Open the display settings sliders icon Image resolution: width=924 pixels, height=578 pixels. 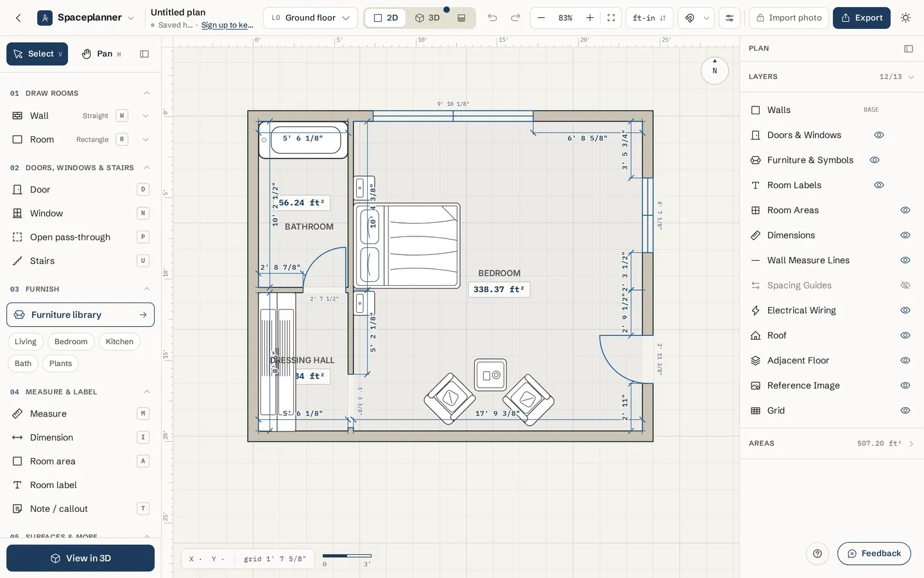[x=730, y=18]
